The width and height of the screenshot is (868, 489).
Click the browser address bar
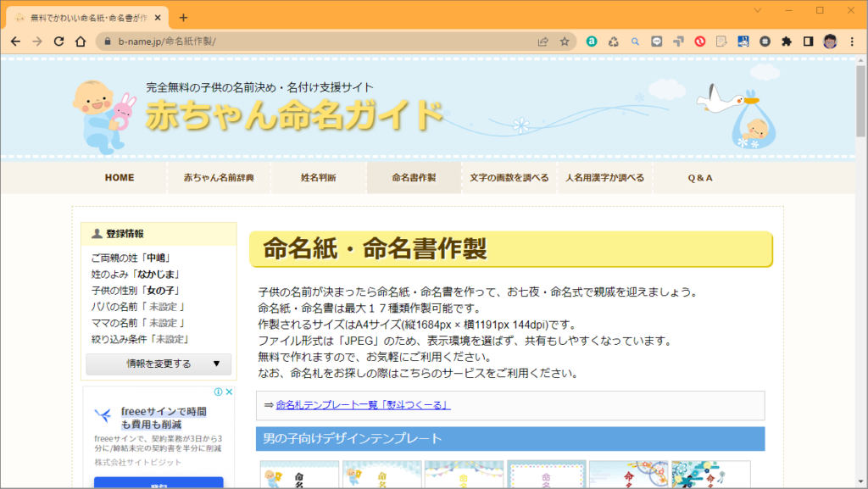254,40
